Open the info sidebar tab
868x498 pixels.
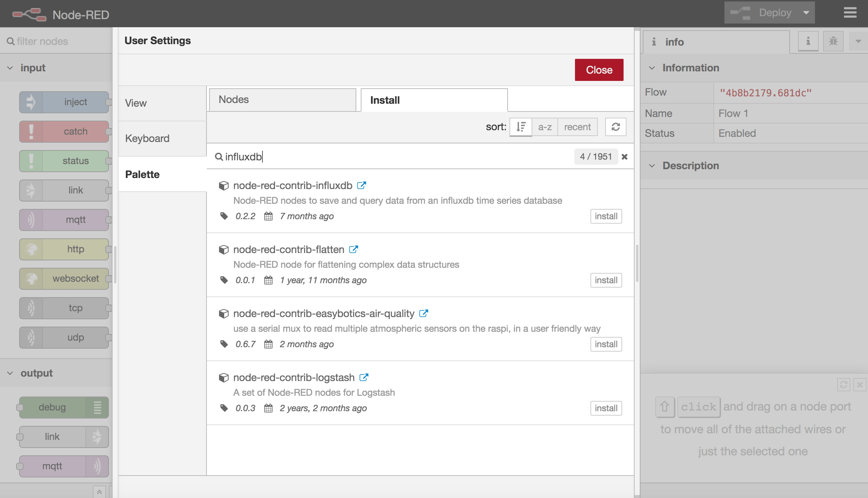716,42
